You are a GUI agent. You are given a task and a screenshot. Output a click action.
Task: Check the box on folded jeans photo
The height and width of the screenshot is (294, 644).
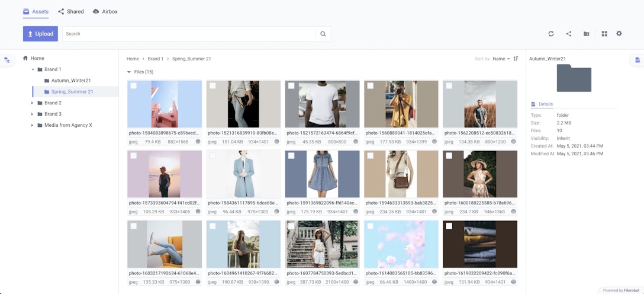(x=449, y=226)
